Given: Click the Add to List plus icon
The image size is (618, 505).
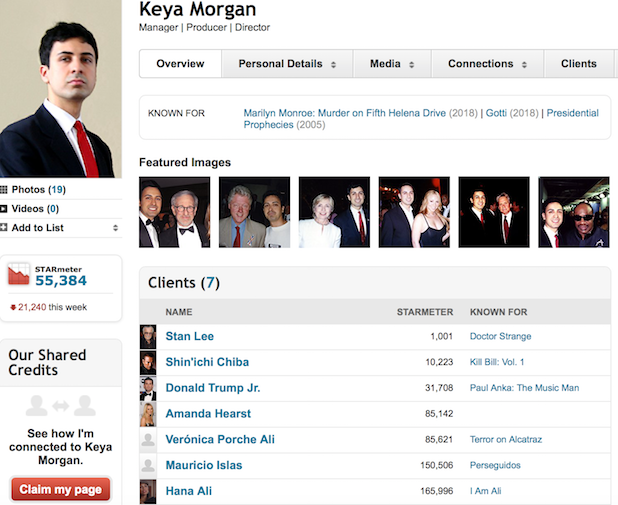Looking at the screenshot, I should click(x=4, y=228).
